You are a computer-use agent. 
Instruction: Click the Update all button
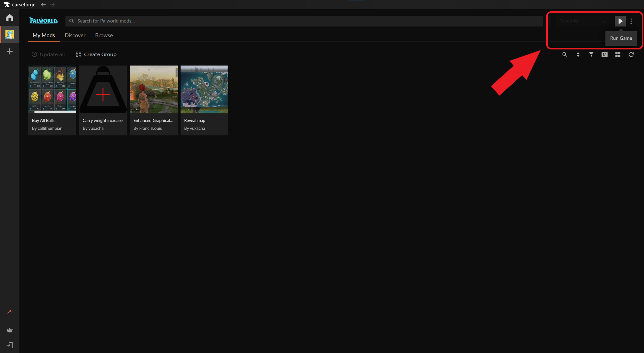tap(48, 54)
